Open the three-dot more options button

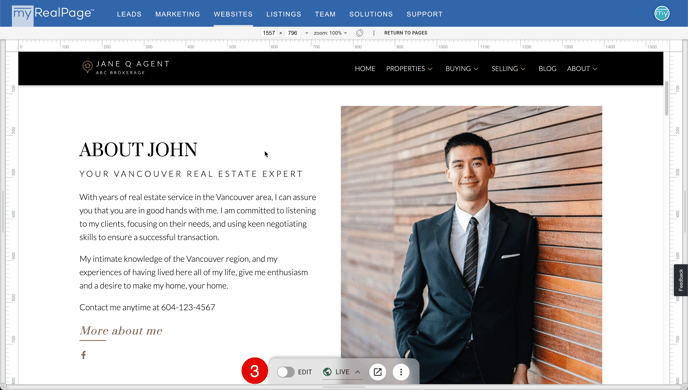click(x=401, y=372)
